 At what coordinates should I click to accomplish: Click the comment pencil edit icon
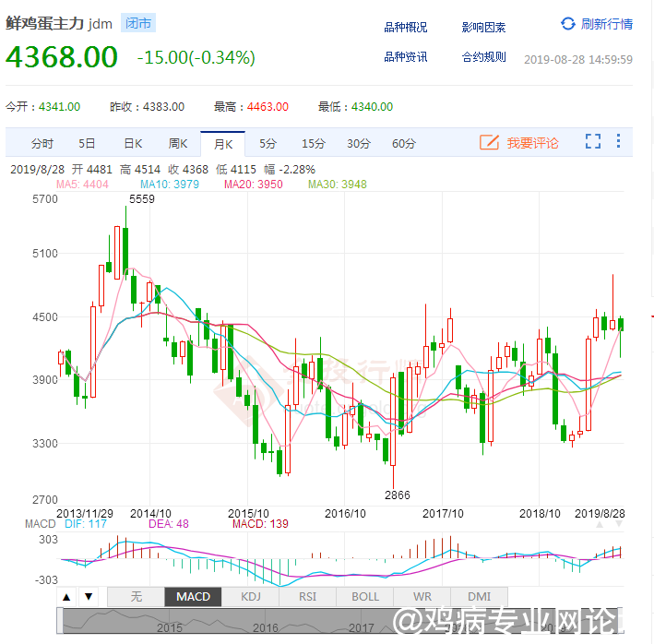pyautogui.click(x=489, y=142)
